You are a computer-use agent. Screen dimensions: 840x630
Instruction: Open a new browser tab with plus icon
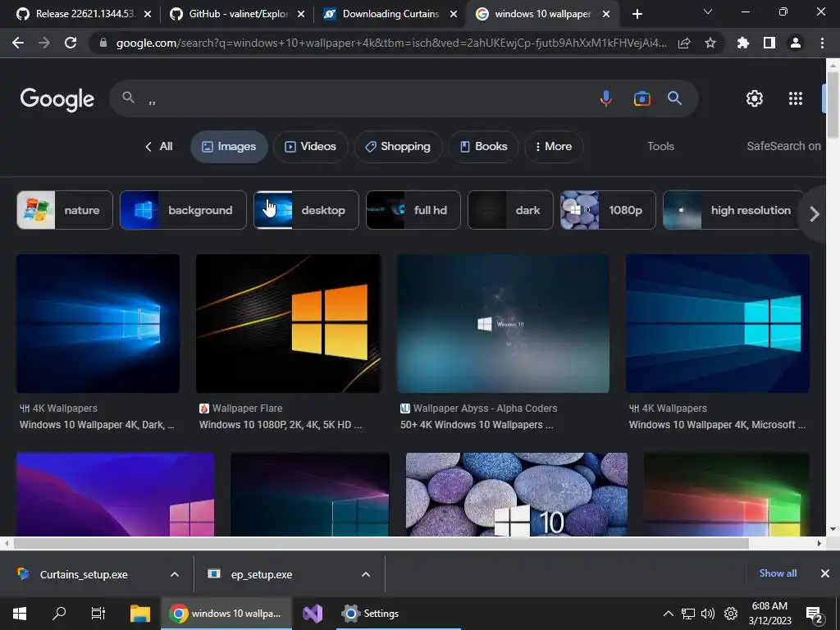[637, 14]
